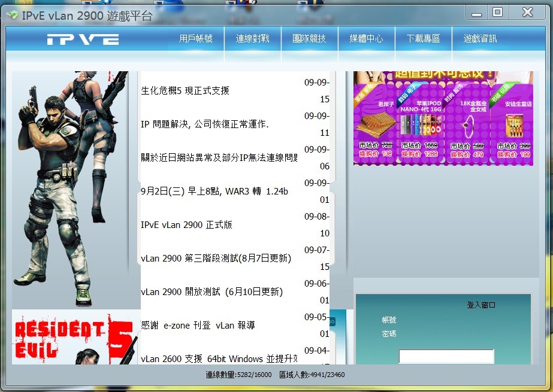Open the 遊戲資訊 tab

[x=480, y=38]
